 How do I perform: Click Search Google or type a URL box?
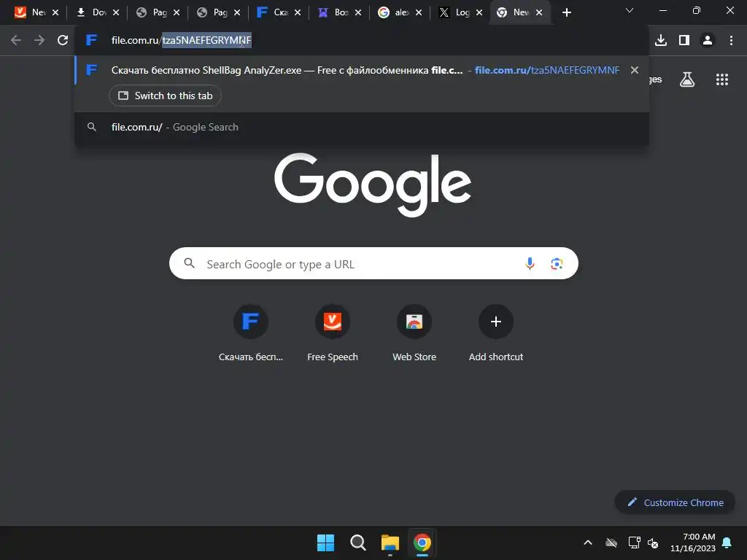tap(373, 263)
